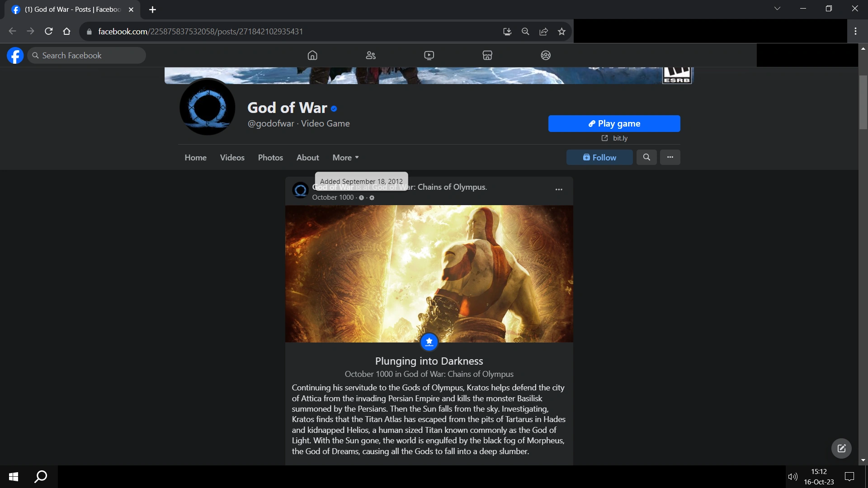The height and width of the screenshot is (488, 868).
Task: Open the Friends icon in top navigation
Action: point(371,55)
